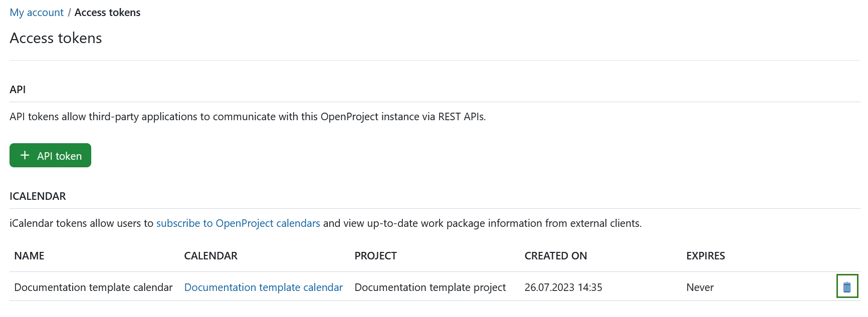Click the plus icon on API token button
The image size is (868, 317).
(25, 156)
